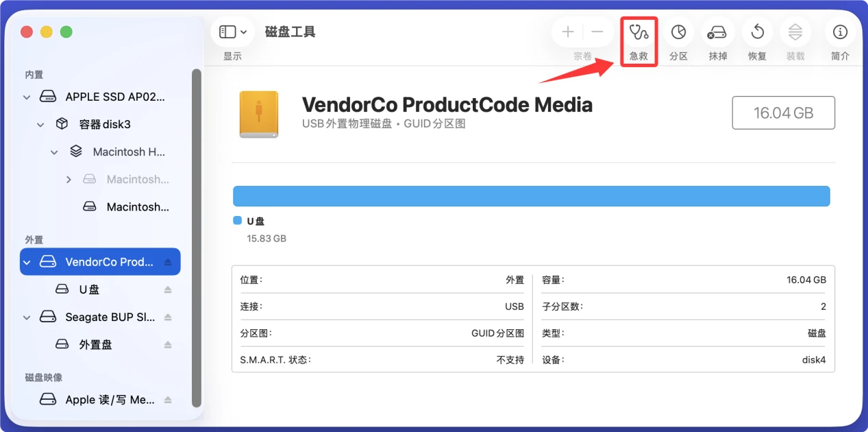Click the 子分区数 row value 2

[x=823, y=307]
